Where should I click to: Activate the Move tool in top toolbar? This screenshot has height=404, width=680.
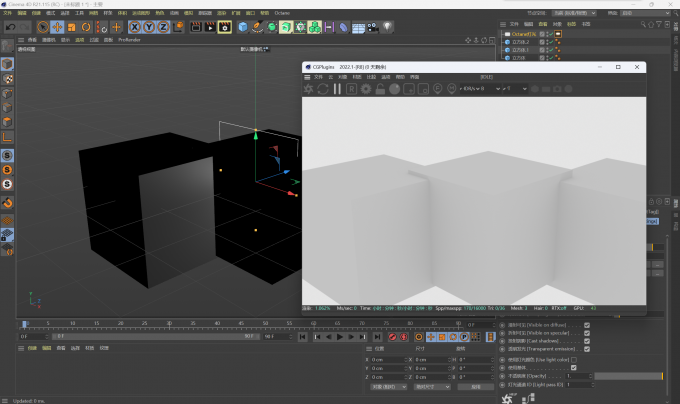tap(57, 27)
